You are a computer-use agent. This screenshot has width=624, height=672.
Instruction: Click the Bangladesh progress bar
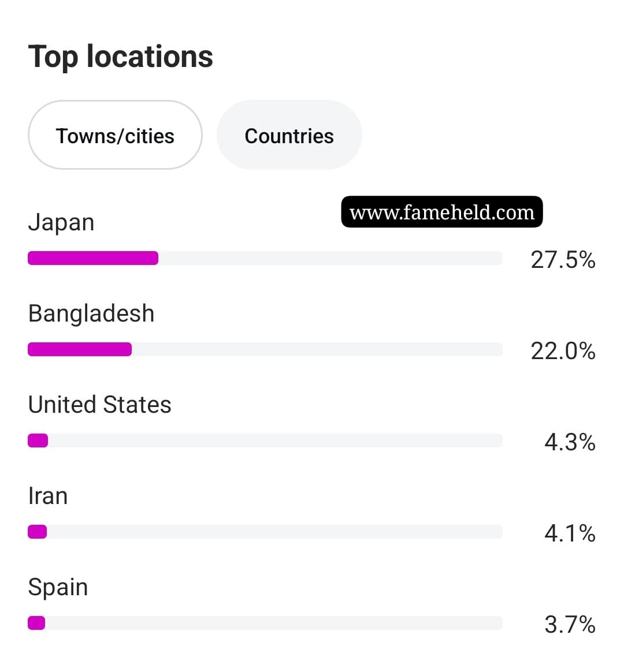pyautogui.click(x=265, y=349)
